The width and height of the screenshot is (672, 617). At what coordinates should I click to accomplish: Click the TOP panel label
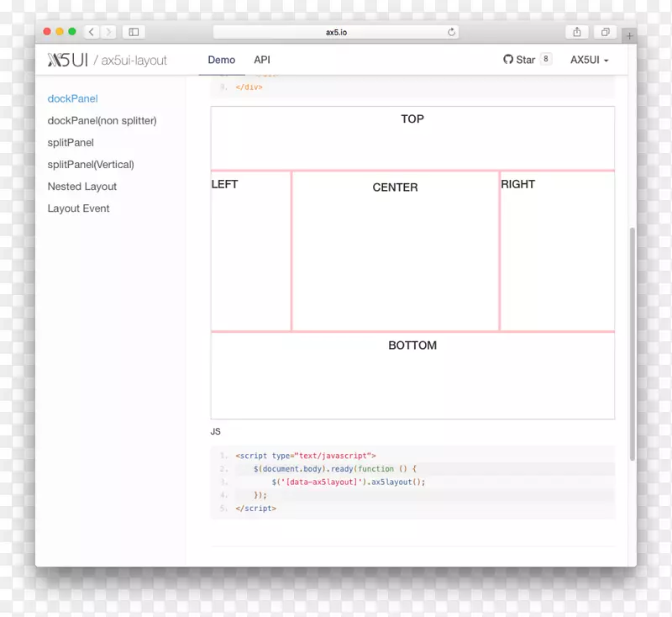(x=412, y=119)
